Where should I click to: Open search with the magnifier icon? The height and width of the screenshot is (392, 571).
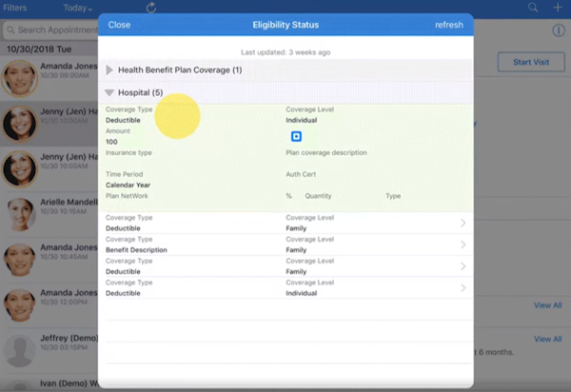pos(533,8)
